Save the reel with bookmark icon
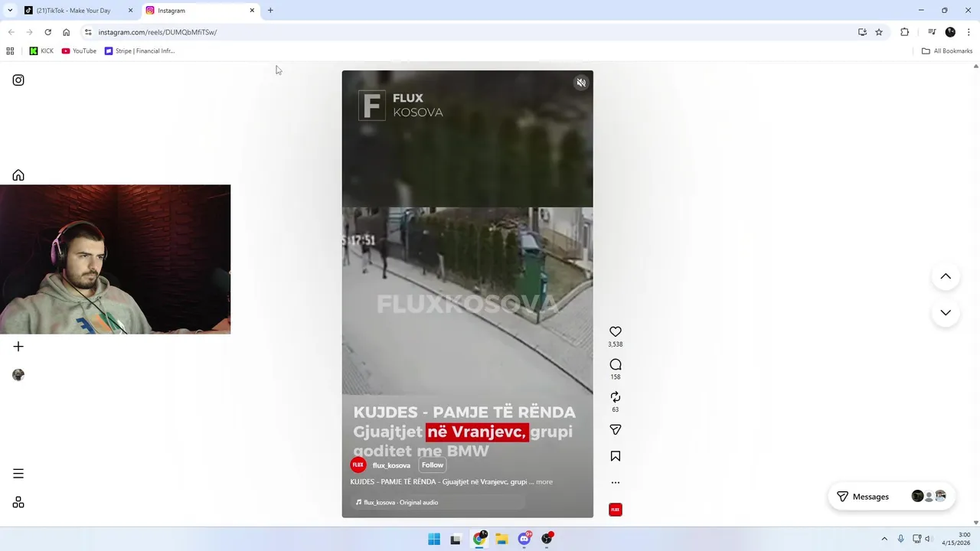Image resolution: width=980 pixels, height=551 pixels. pyautogui.click(x=615, y=456)
